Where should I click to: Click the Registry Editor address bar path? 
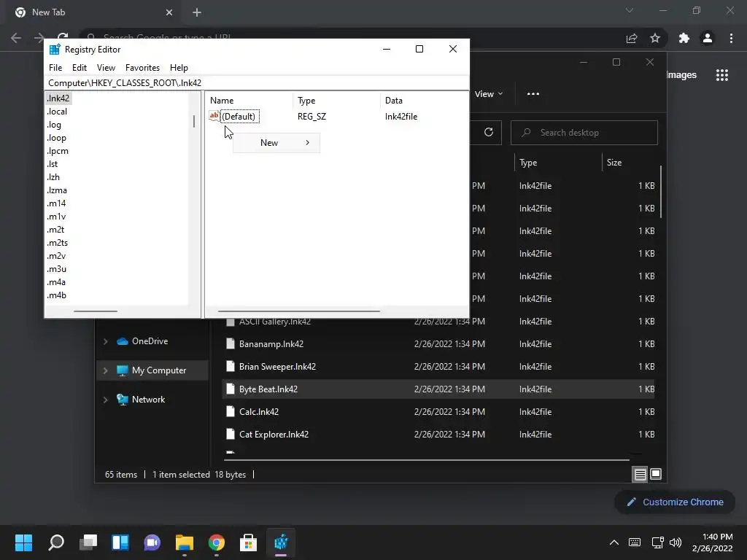pyautogui.click(x=257, y=83)
